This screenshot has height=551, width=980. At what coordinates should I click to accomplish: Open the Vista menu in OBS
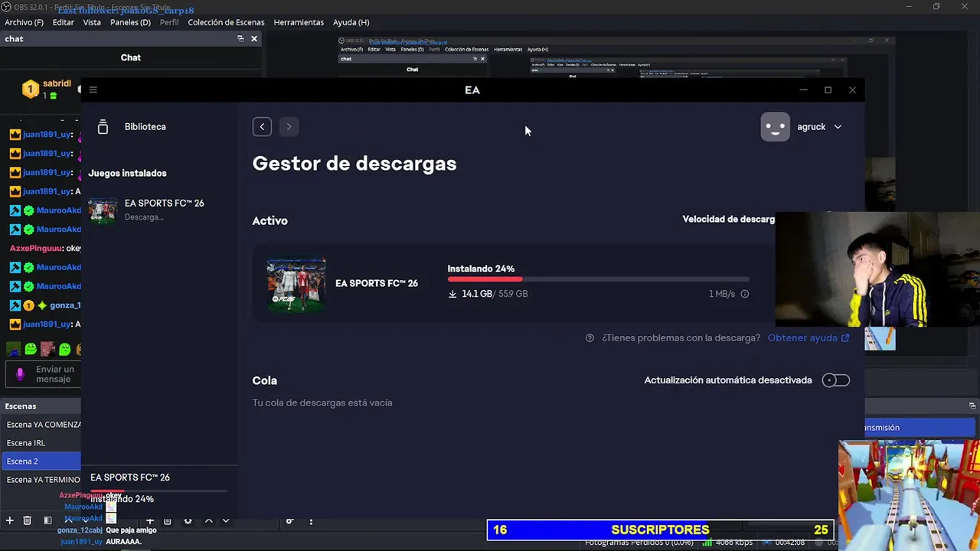[x=92, y=22]
